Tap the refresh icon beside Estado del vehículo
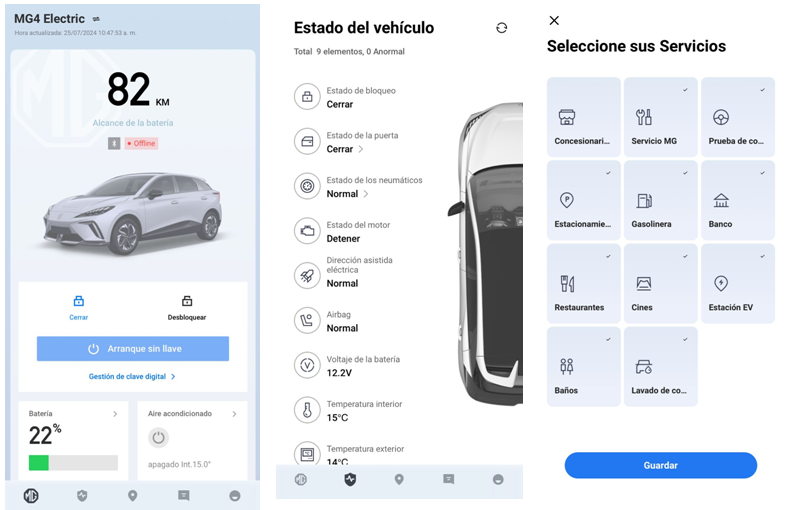The height and width of the screenshot is (510, 798). pos(501,28)
